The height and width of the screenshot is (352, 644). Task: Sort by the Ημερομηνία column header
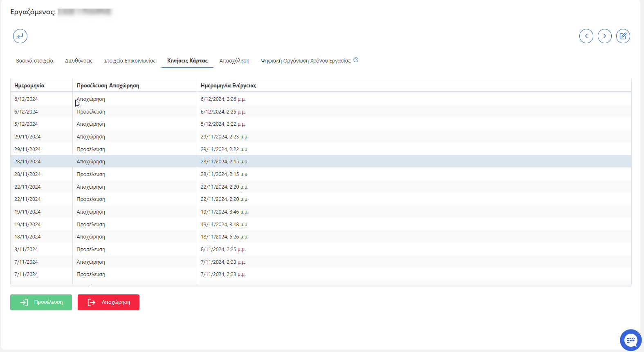pos(29,86)
